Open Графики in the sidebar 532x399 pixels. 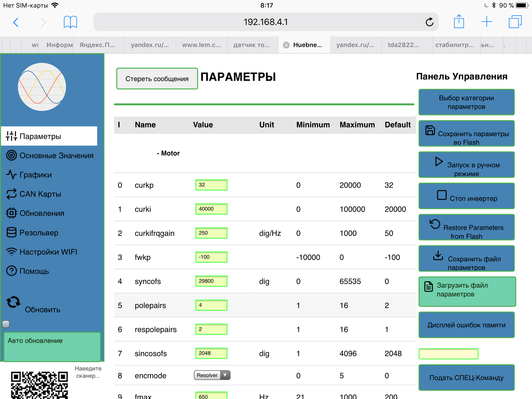36,175
